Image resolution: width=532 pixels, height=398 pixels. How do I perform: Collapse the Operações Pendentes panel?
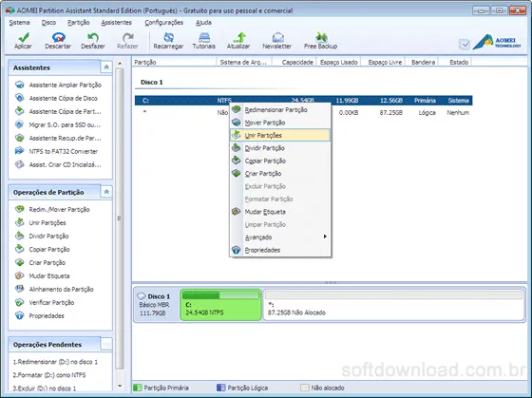(x=106, y=344)
